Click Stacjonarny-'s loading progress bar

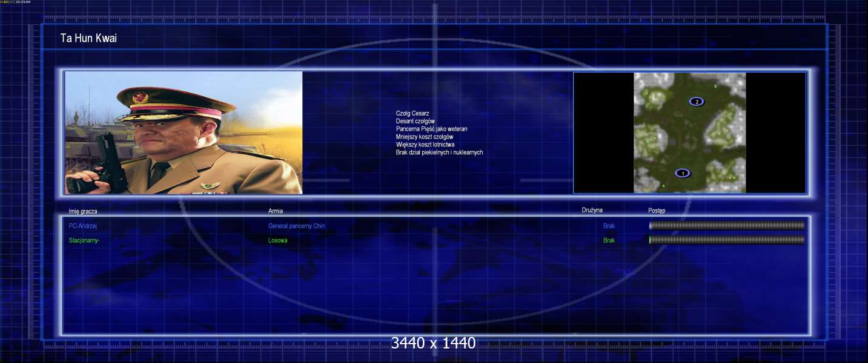[x=726, y=240]
